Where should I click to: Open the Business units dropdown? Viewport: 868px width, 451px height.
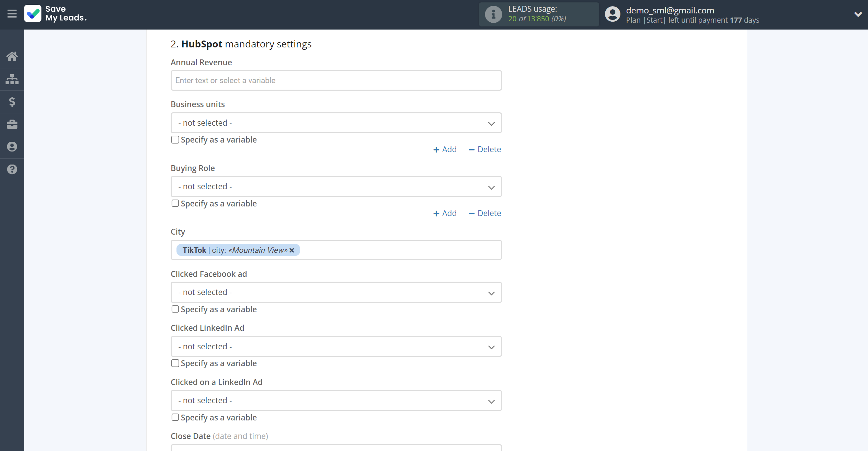tap(336, 123)
